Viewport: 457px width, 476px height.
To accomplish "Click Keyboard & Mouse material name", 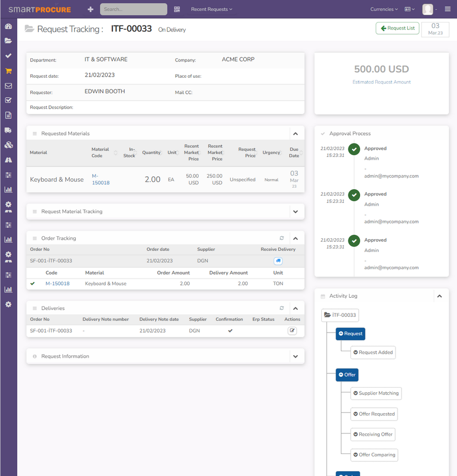I will coord(57,180).
